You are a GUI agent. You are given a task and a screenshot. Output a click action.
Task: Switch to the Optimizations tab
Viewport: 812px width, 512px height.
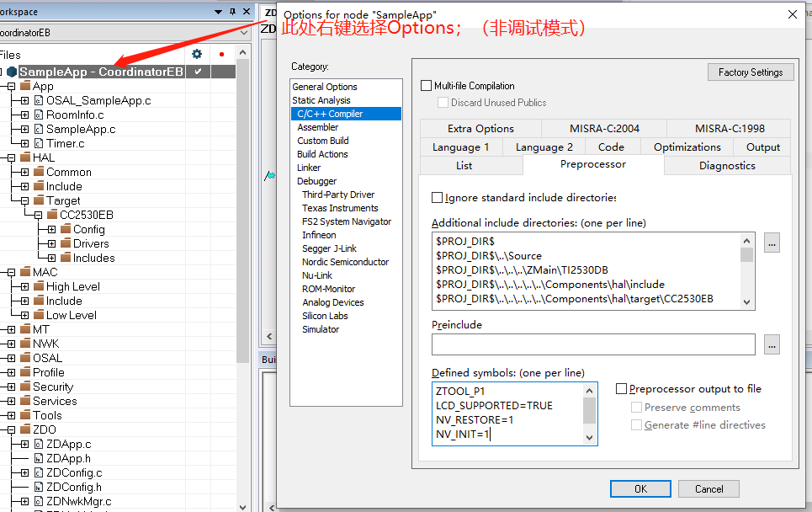[x=687, y=147]
